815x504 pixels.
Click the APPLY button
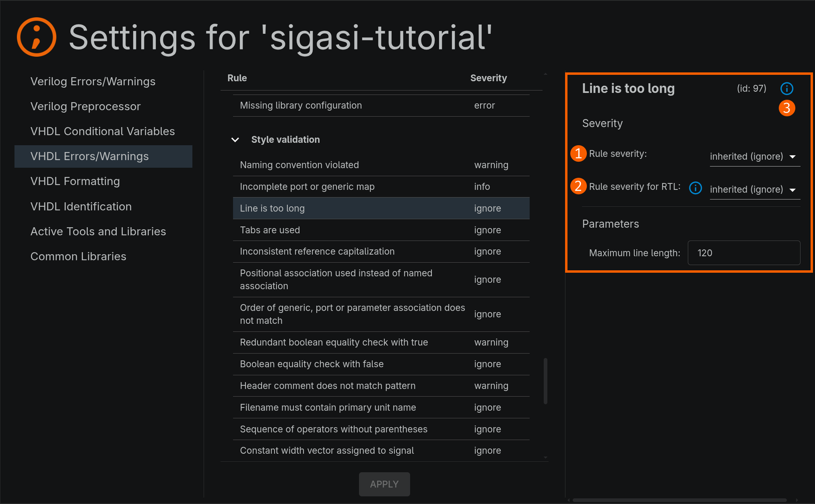384,484
